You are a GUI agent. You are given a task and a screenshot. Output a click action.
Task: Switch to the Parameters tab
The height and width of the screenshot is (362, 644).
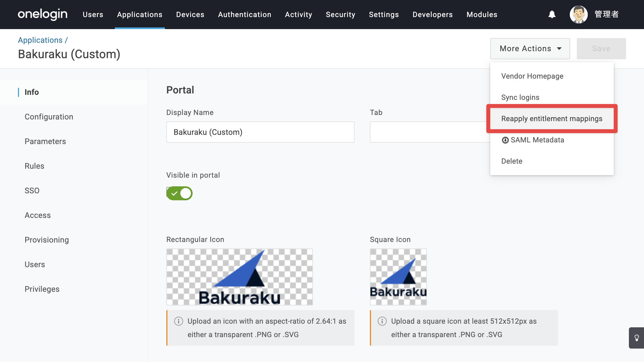(x=74, y=142)
